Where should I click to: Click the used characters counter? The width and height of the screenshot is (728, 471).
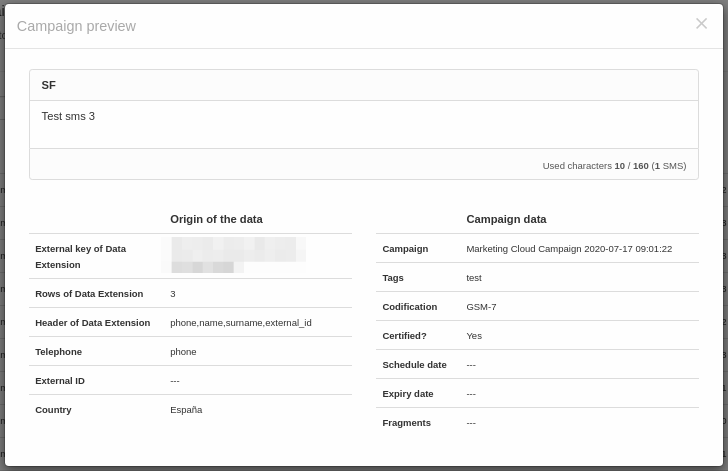pyautogui.click(x=613, y=165)
